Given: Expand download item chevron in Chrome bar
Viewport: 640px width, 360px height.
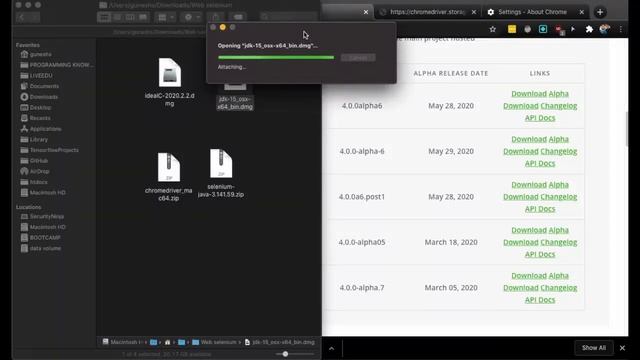Looking at the screenshot, I should 331,348.
